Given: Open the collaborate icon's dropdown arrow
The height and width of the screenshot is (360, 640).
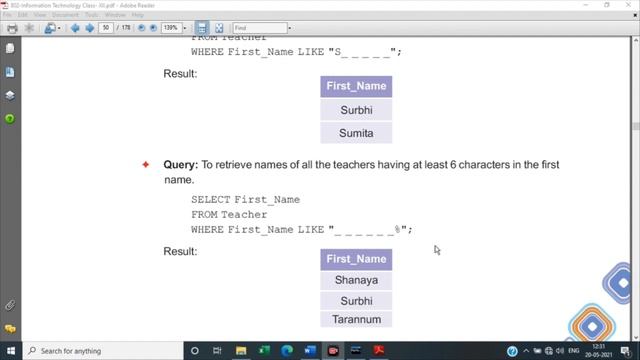Looking at the screenshot, I should (x=59, y=28).
